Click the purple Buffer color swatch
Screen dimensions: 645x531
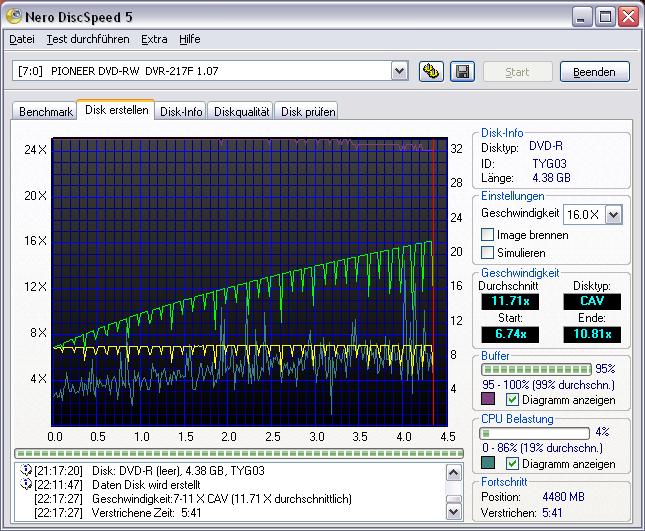click(488, 399)
